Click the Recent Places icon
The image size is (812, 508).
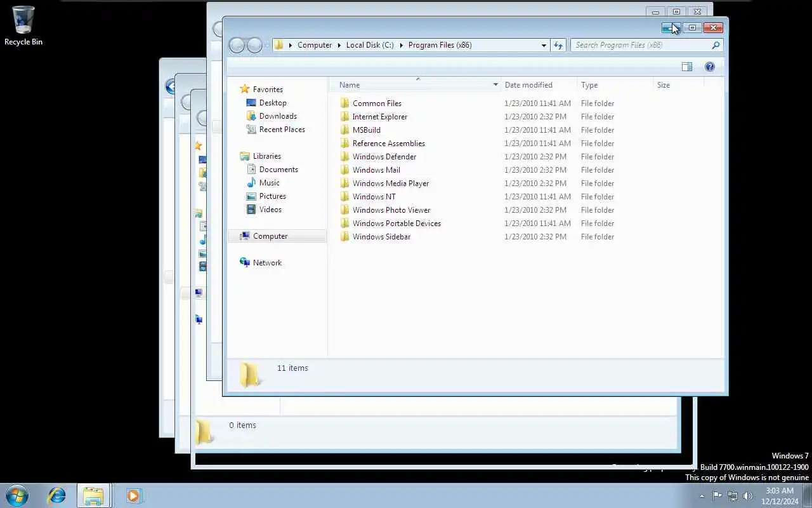pyautogui.click(x=251, y=130)
